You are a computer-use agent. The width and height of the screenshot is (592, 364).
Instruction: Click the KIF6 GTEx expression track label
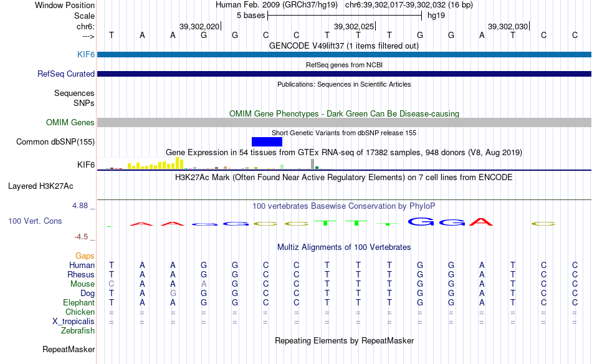(x=86, y=165)
